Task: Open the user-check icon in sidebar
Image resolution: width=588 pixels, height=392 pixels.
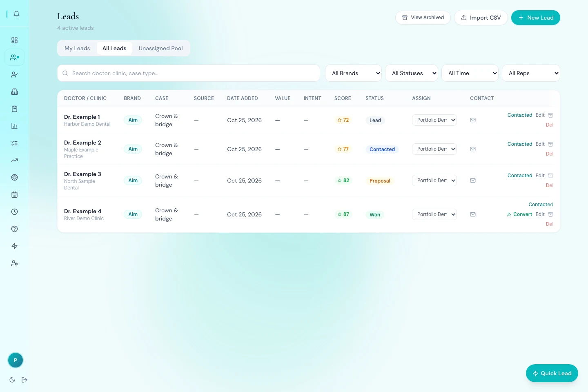Action: pos(14,74)
